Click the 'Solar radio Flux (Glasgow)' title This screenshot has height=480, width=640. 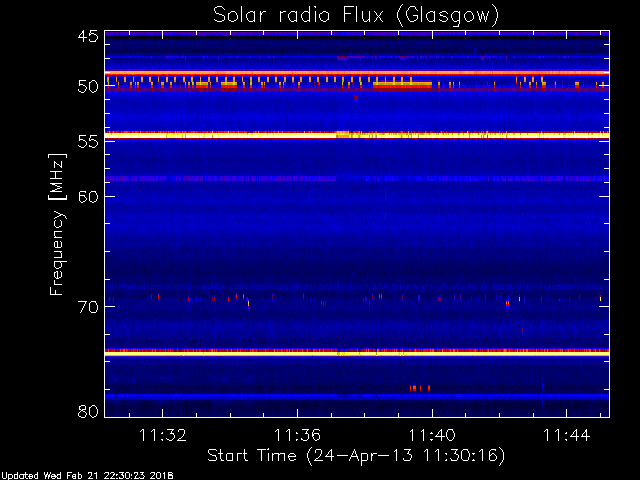coord(356,16)
